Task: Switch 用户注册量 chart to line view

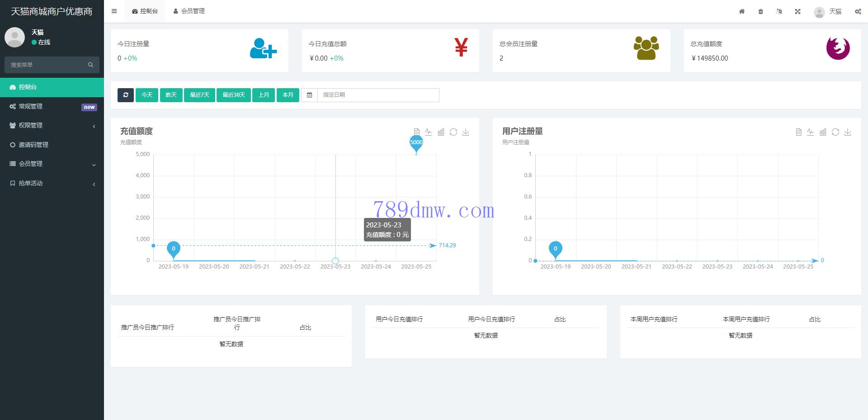Action: (811, 132)
